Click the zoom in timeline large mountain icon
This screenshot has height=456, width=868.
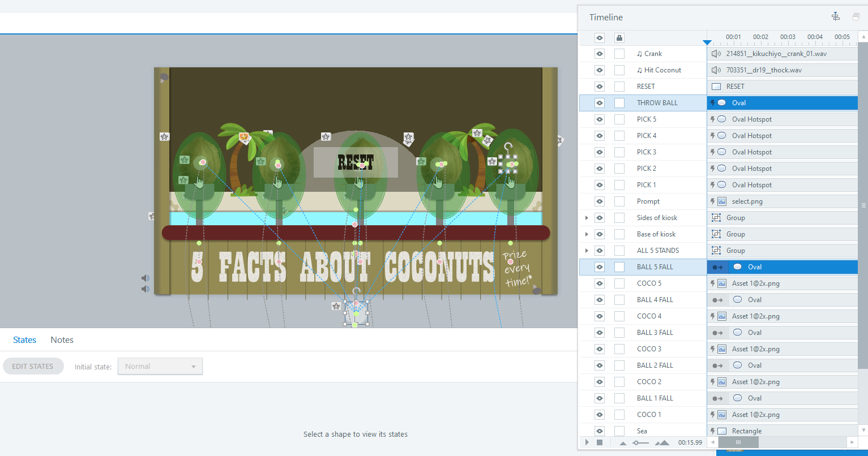pyautogui.click(x=661, y=442)
